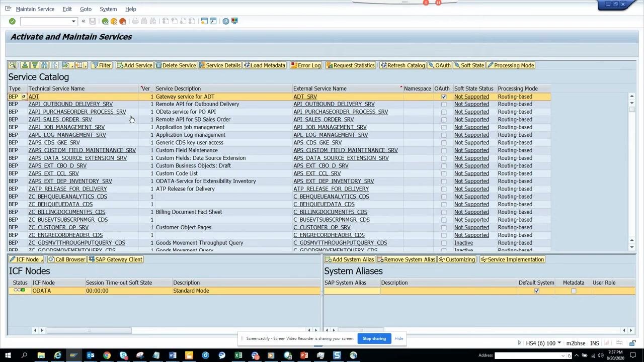This screenshot has height=362, width=644.
Task: Click the Customize Local Layout monitor icon
Action: click(234, 21)
